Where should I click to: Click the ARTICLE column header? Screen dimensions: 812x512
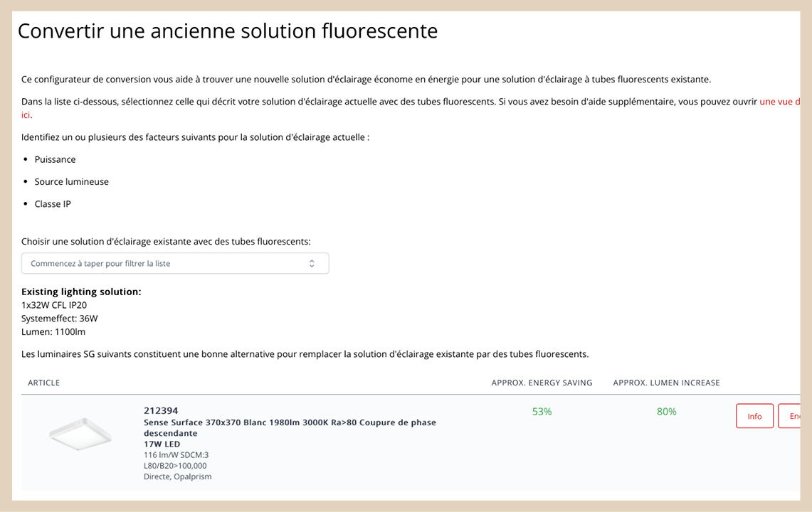pos(44,383)
